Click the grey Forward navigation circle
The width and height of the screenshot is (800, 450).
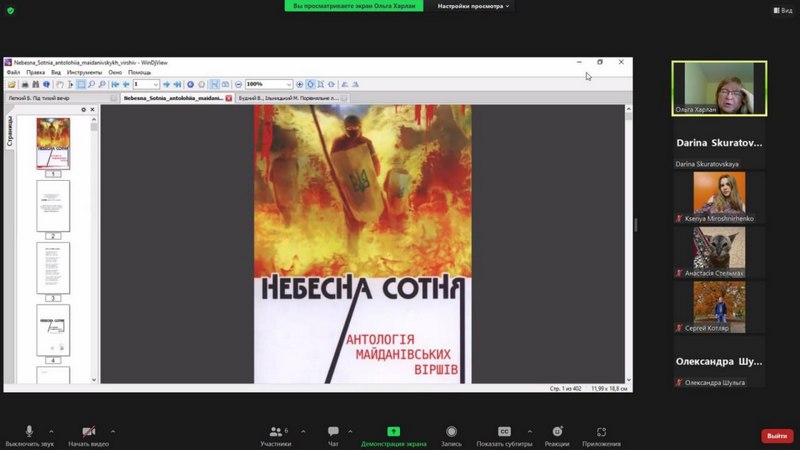(x=202, y=84)
